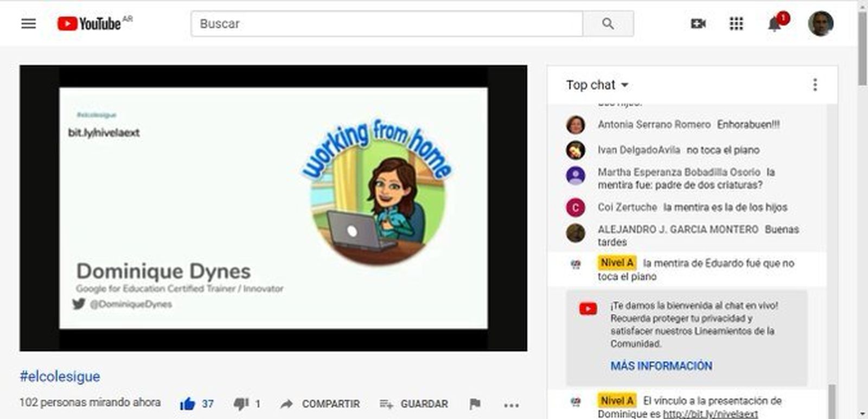
Task: Click in the Buscar search field
Action: [386, 24]
